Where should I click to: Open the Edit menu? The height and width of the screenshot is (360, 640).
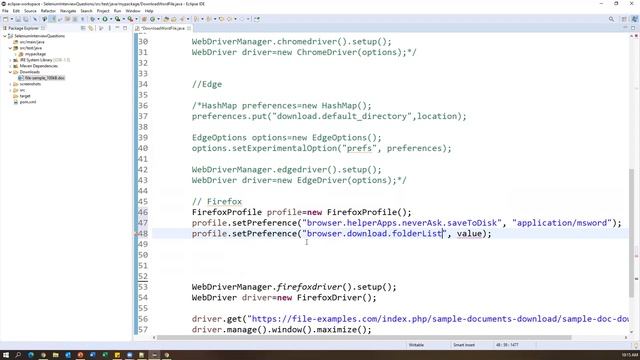16,11
